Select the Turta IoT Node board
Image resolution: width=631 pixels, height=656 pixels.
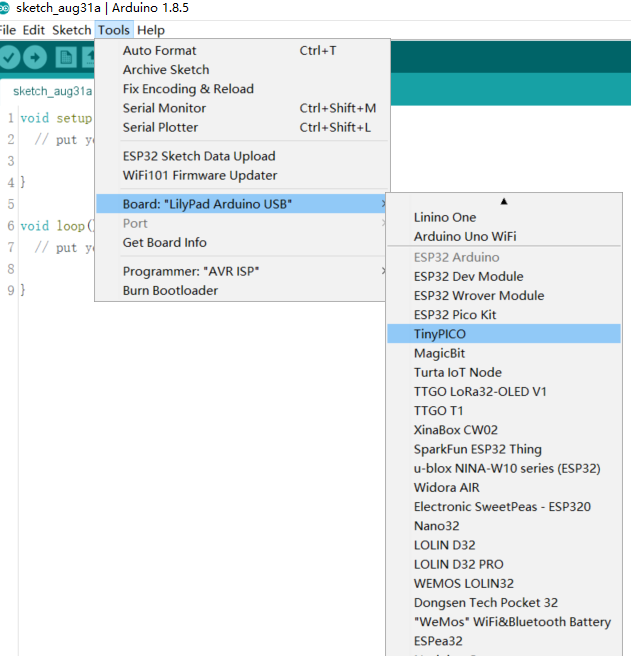[x=504, y=372]
